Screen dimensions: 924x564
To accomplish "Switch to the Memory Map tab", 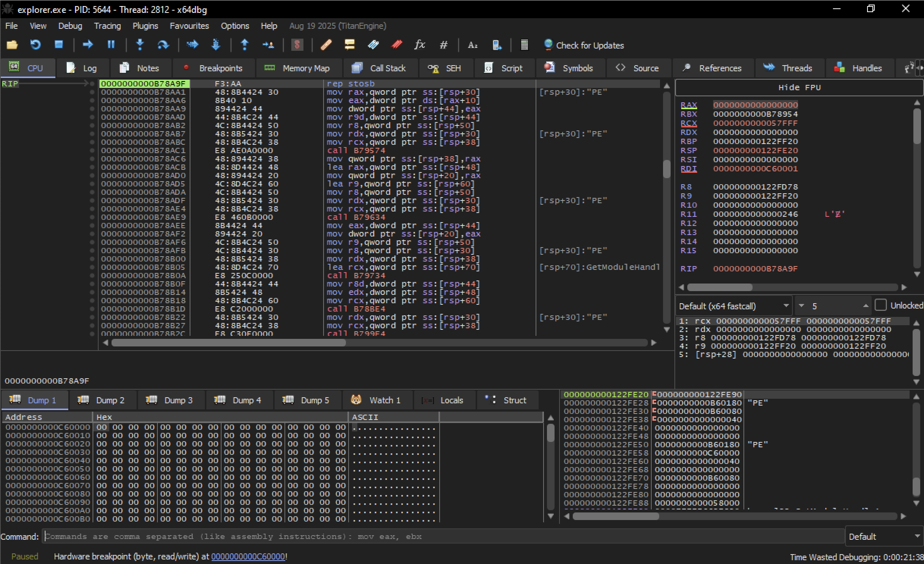I will pos(299,68).
